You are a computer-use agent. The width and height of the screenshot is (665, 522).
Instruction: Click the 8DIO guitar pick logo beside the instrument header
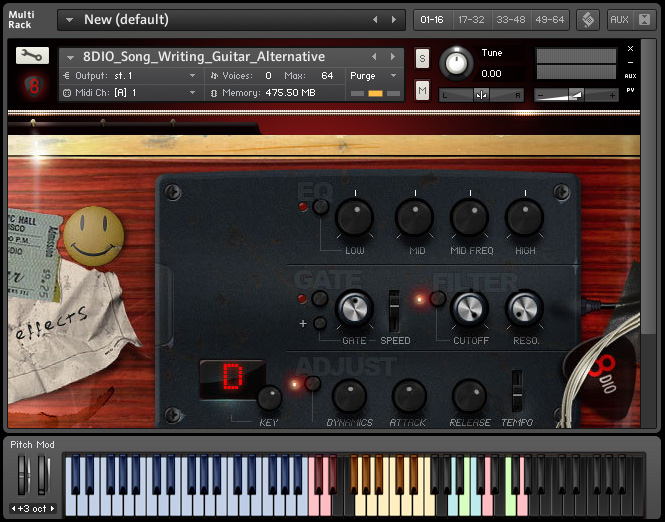pos(34,87)
